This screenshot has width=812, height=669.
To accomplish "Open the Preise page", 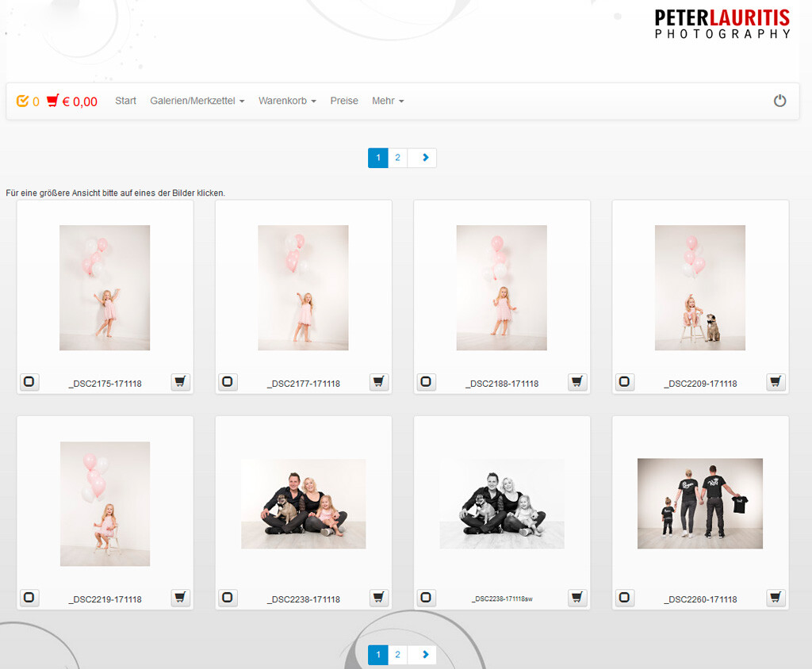I will [344, 101].
